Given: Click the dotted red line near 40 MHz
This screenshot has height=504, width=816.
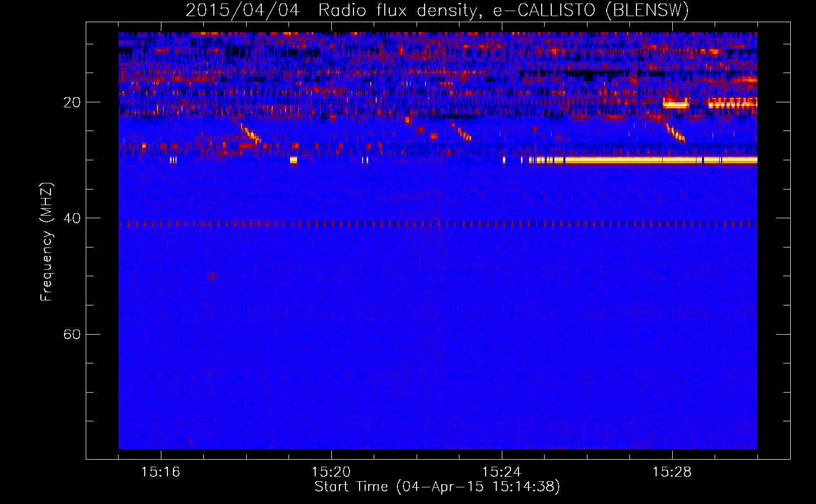Looking at the screenshot, I should [438, 223].
